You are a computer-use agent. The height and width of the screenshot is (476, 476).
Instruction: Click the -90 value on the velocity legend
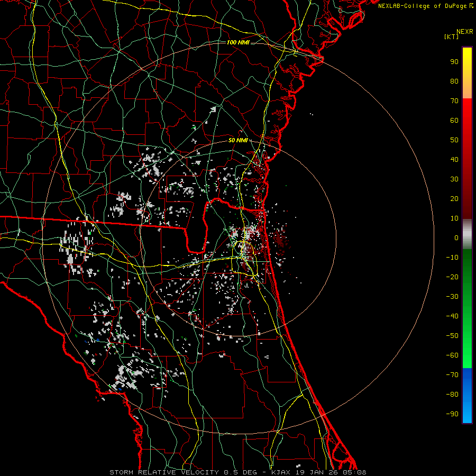[452, 414]
